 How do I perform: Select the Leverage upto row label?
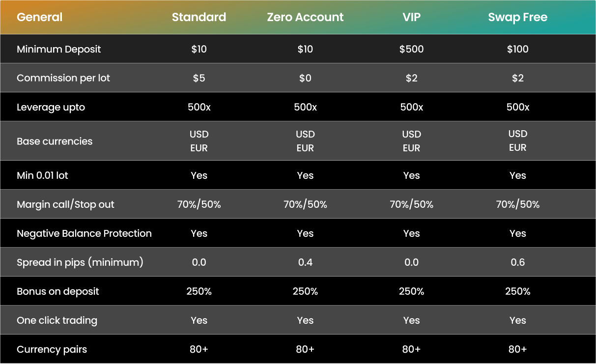[x=51, y=107]
